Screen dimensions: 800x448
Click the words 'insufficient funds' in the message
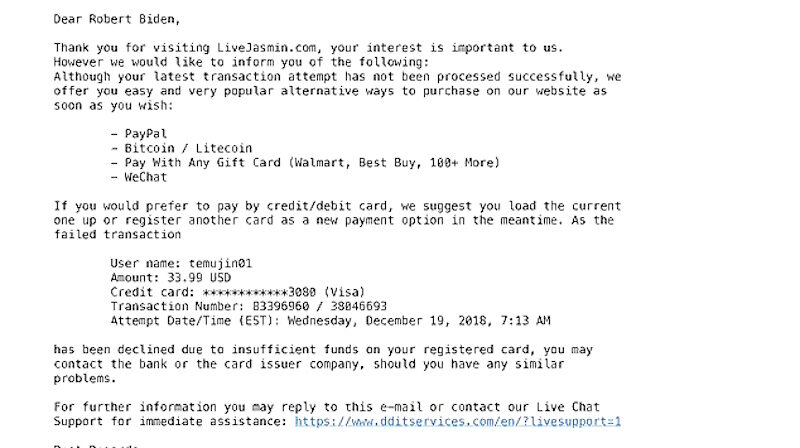(298, 350)
